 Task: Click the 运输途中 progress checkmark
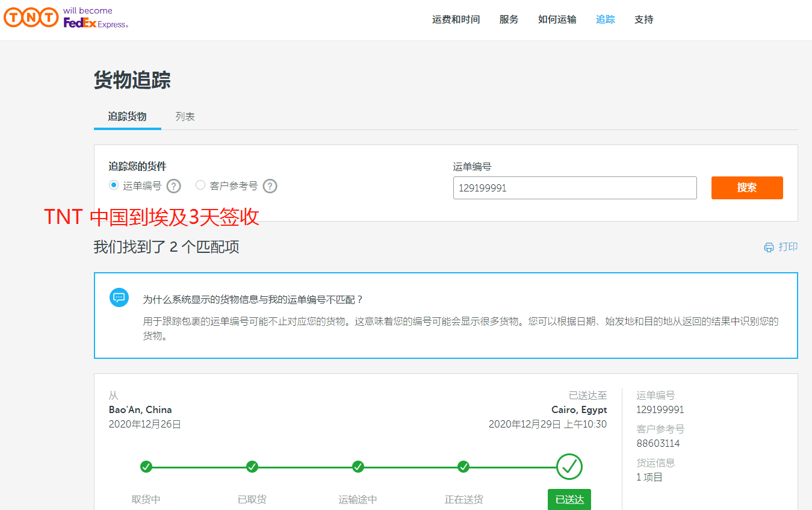[x=358, y=467]
